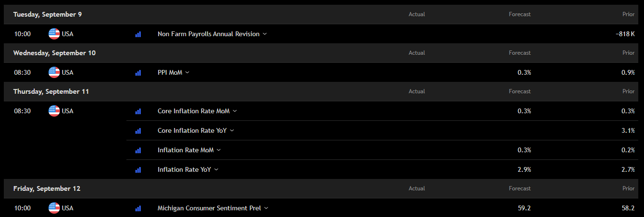Screen dimensions: 644x217
Task: Expand the Michigan Consumer Sentiment Prel chevron
Action: tap(266, 208)
